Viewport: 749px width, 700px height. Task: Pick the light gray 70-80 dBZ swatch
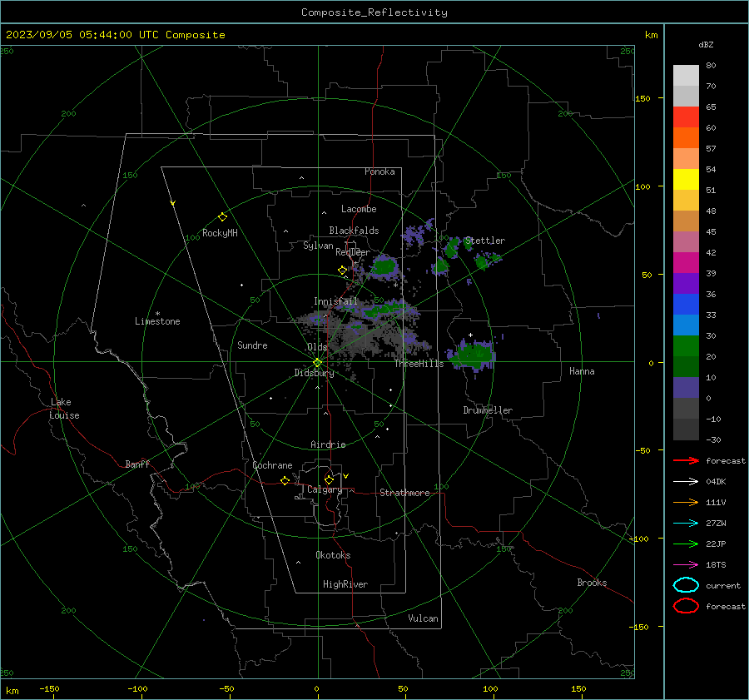686,76
